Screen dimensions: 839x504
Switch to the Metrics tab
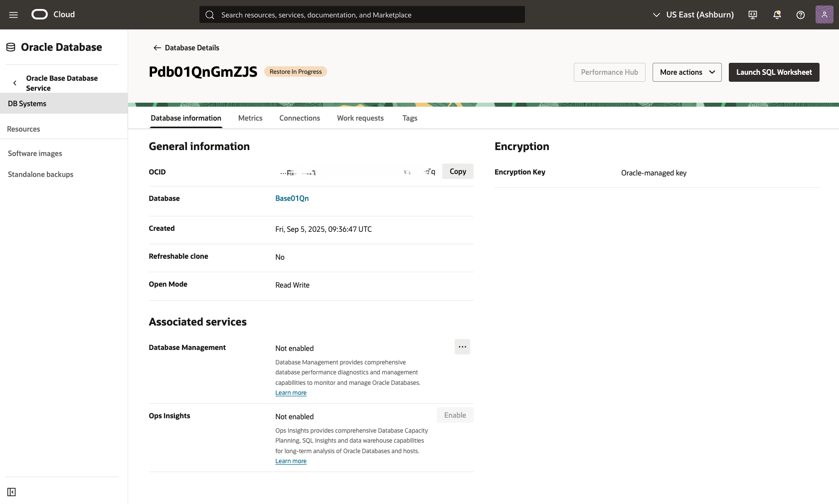click(x=250, y=118)
